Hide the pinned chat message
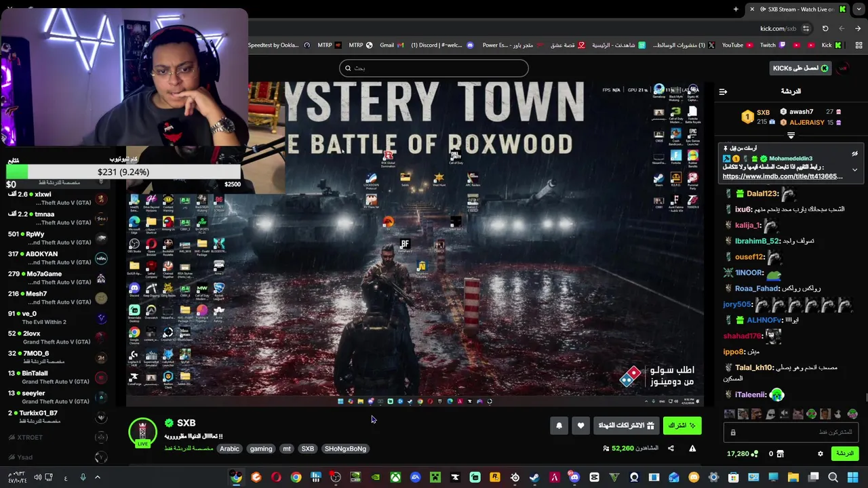 click(854, 155)
